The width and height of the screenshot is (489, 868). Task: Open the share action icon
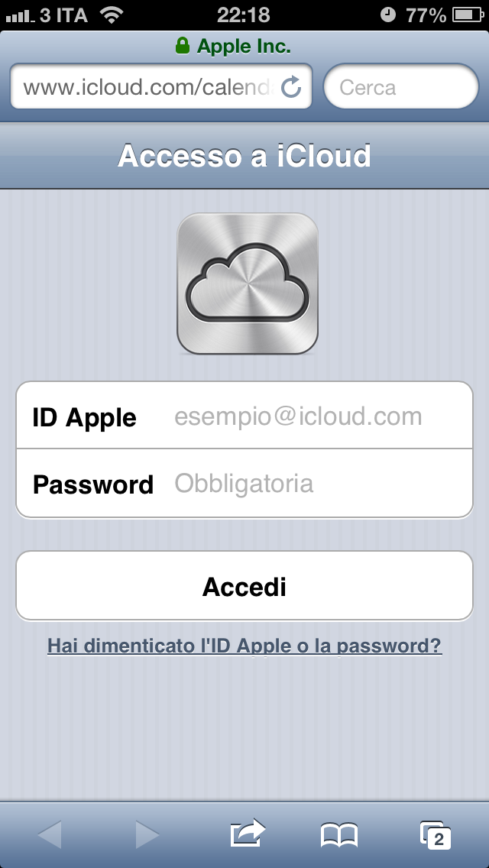(x=248, y=833)
